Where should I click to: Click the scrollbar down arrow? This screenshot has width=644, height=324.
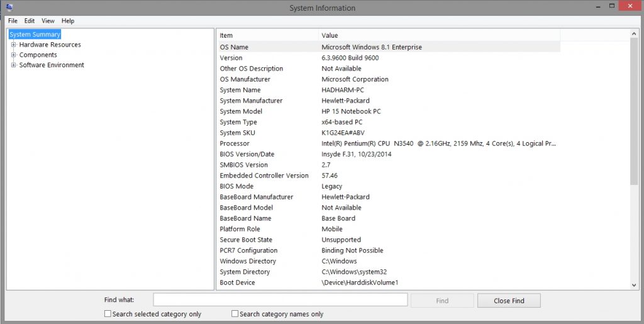click(634, 285)
